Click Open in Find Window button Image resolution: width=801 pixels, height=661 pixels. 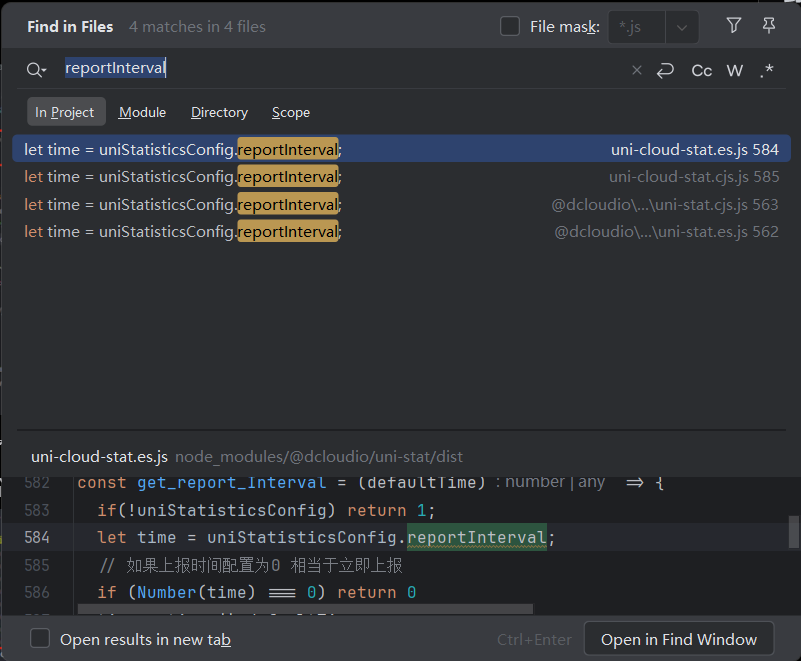tap(679, 639)
